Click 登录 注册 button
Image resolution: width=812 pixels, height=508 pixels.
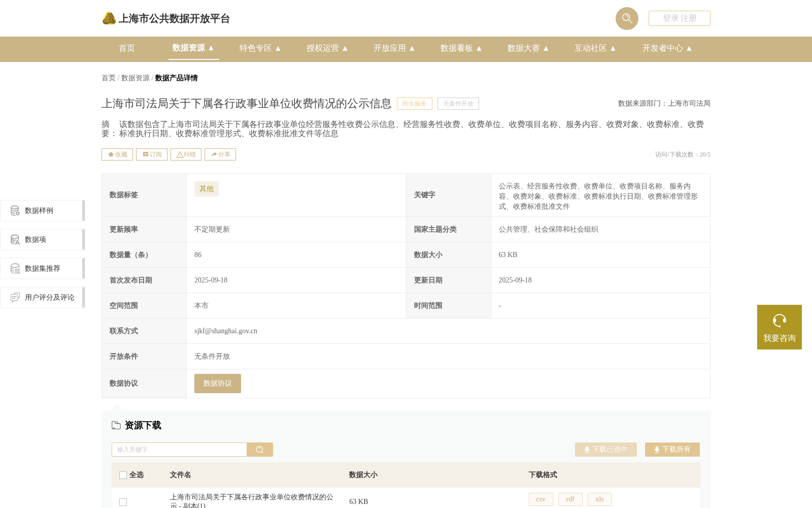point(680,18)
